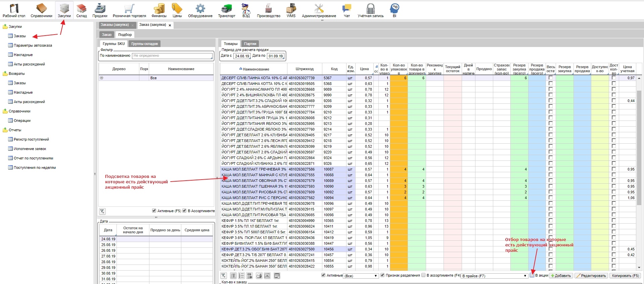This screenshot has width=644, height=284.
Task: Click the 'Добавить' button
Action: (x=561, y=276)
